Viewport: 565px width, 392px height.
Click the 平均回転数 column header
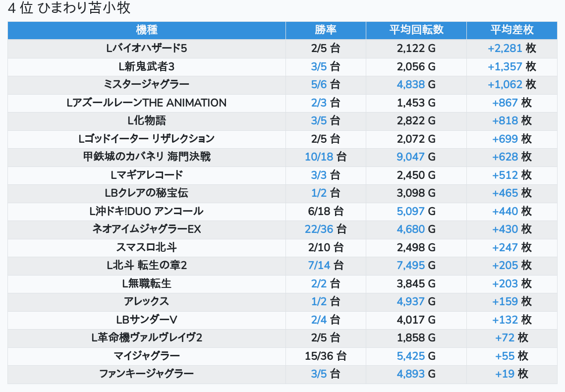[x=416, y=30]
